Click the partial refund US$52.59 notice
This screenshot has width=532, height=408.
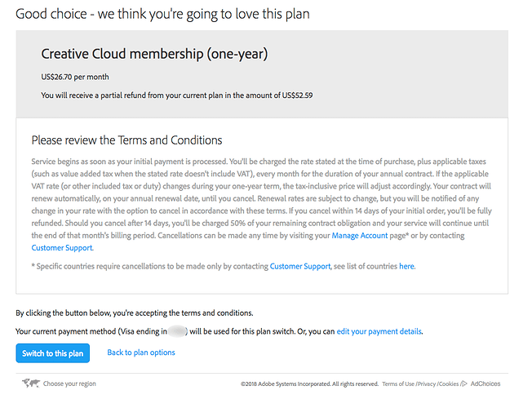pyautogui.click(x=177, y=95)
